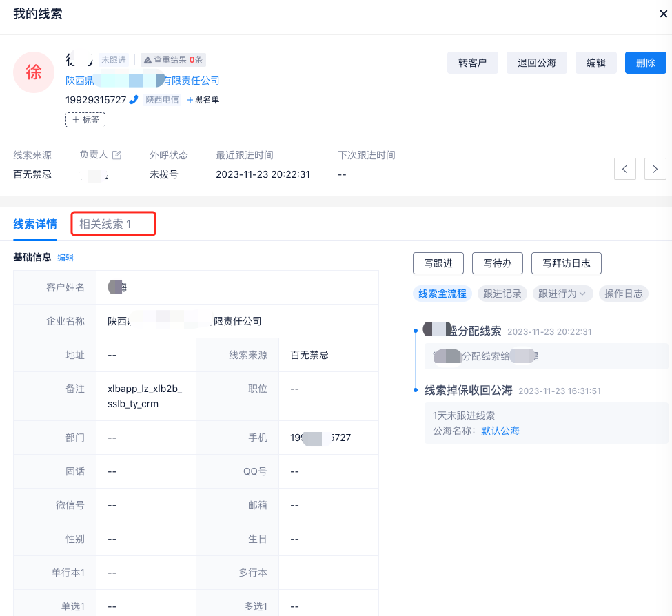
Task: Add to blacklist via +黑名单
Action: click(x=203, y=100)
